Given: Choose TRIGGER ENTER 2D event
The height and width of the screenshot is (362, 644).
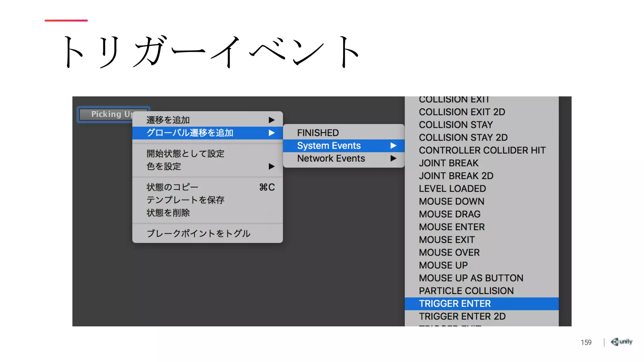Looking at the screenshot, I should click(x=462, y=316).
